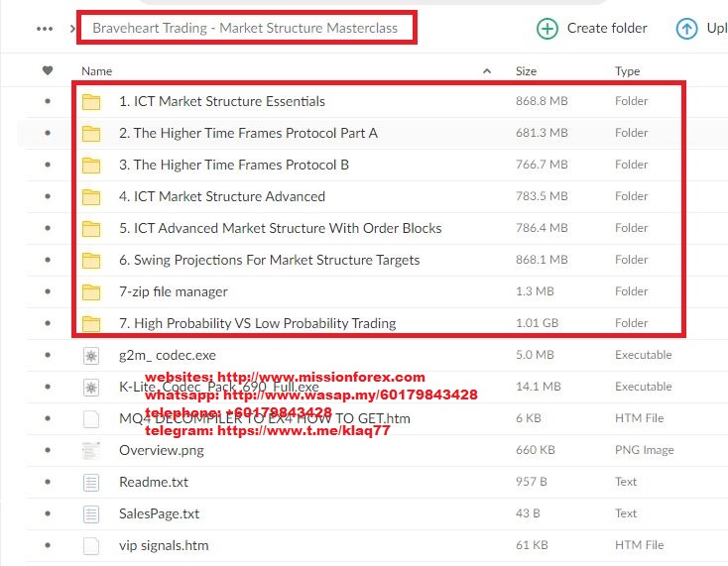Screen dimensions: 728x566
Task: Open Braveheart Trading breadcrumb folder
Action: tap(245, 28)
